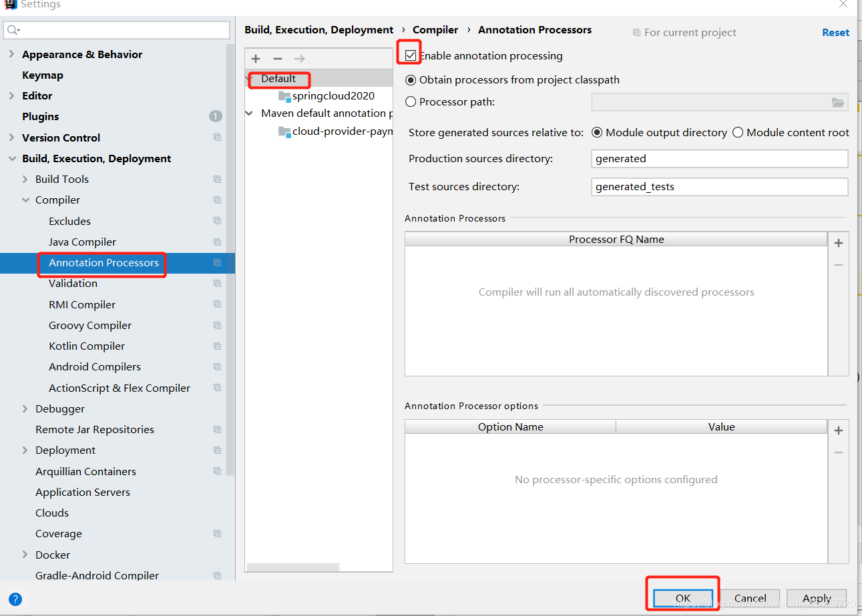Click project-level icon beside Excludes

217,221
